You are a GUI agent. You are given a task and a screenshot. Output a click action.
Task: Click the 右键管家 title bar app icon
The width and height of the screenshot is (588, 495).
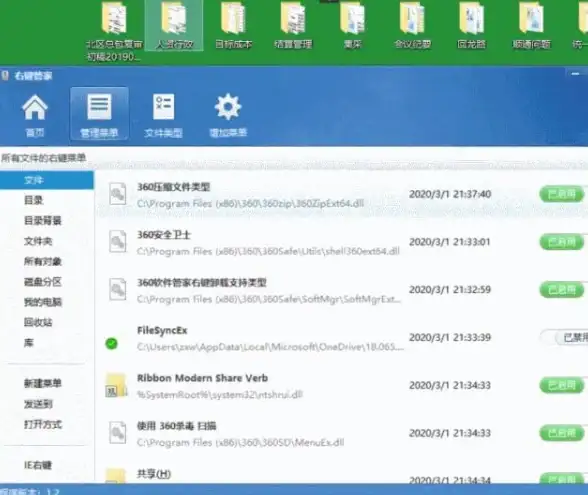click(x=5, y=76)
